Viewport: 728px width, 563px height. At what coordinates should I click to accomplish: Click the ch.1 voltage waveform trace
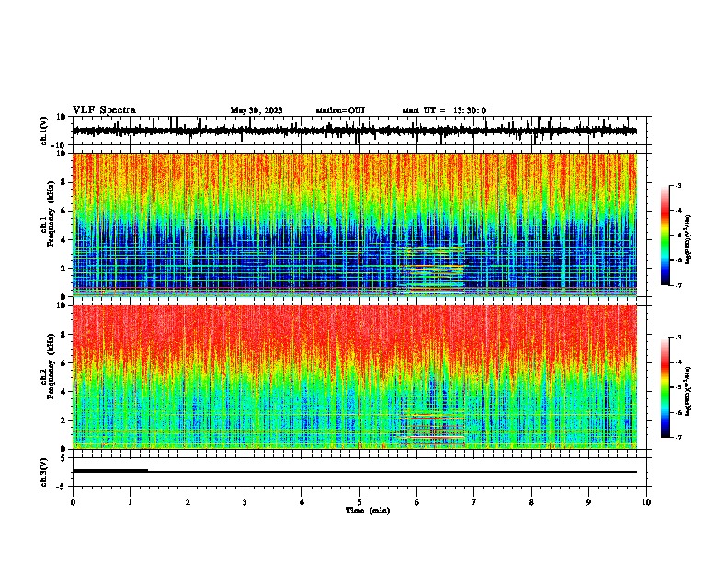coord(354,131)
